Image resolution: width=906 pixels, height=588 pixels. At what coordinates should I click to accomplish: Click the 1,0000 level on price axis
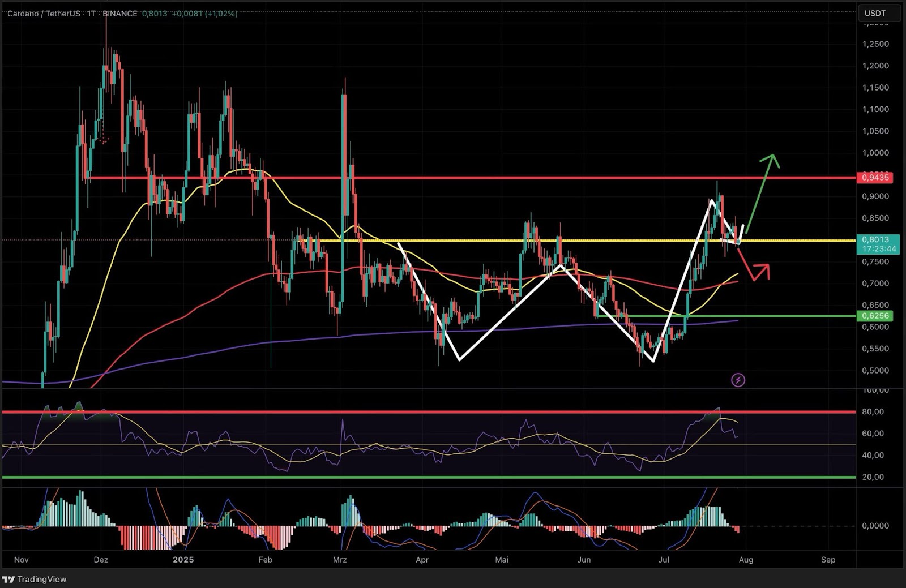pos(875,153)
